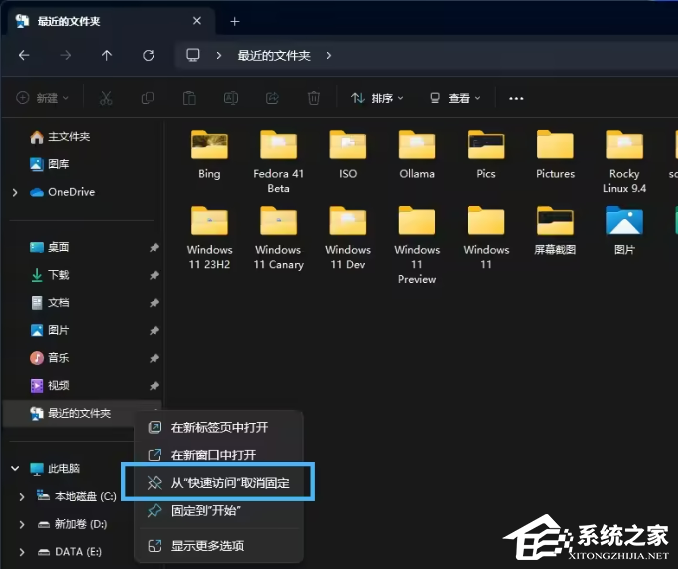The image size is (678, 569).
Task: Expand chevron after 最近的文件夹 in address bar
Action: pyautogui.click(x=329, y=55)
